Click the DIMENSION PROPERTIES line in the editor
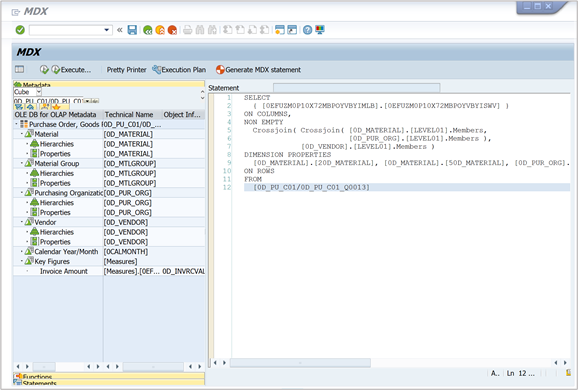 [x=288, y=154]
